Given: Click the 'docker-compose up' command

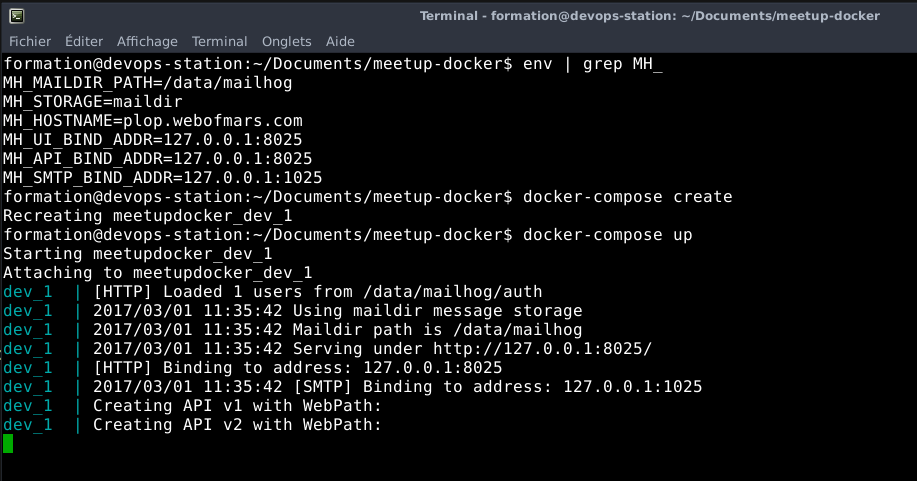Looking at the screenshot, I should 608,235.
